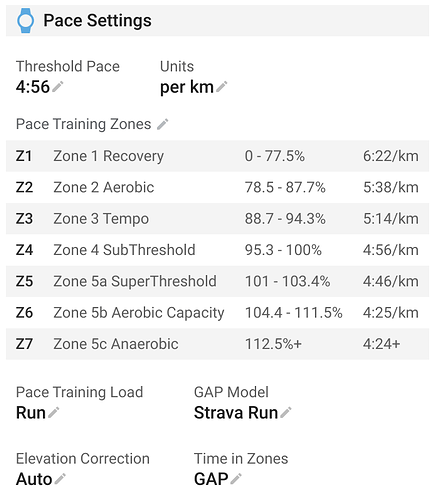Image resolution: width=443 pixels, height=500 pixels.
Task: Select the Zone 1 Recovery row
Action: [217, 156]
